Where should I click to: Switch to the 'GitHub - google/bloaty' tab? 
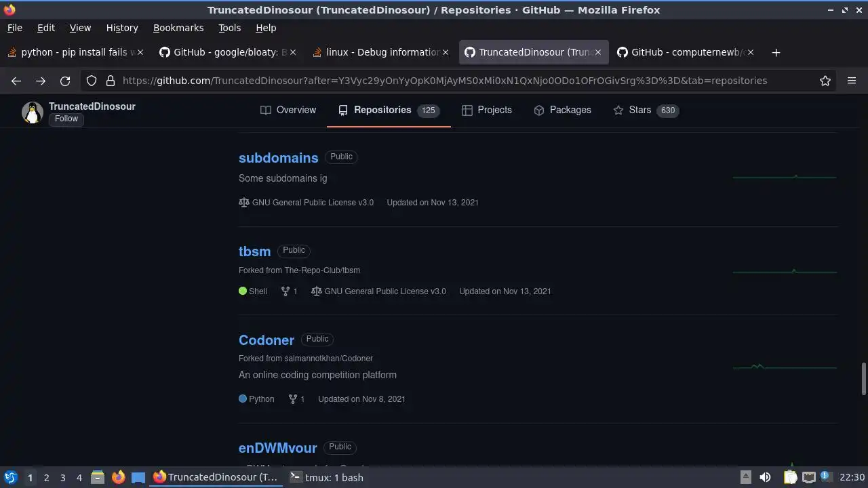click(x=229, y=52)
